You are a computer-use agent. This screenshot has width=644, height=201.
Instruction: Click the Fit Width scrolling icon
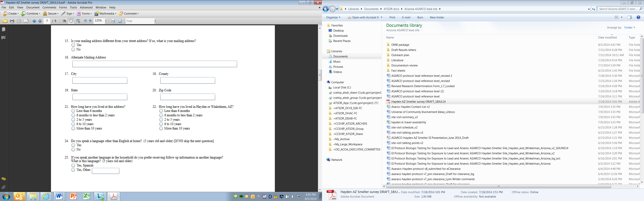(113, 21)
